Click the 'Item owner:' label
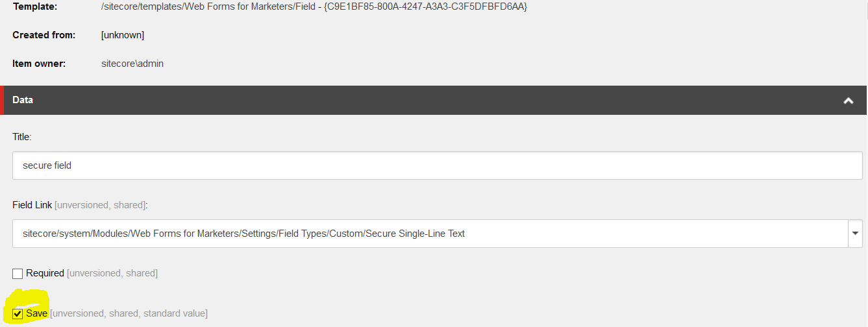Viewport: 868px width, 327px height. (40, 64)
